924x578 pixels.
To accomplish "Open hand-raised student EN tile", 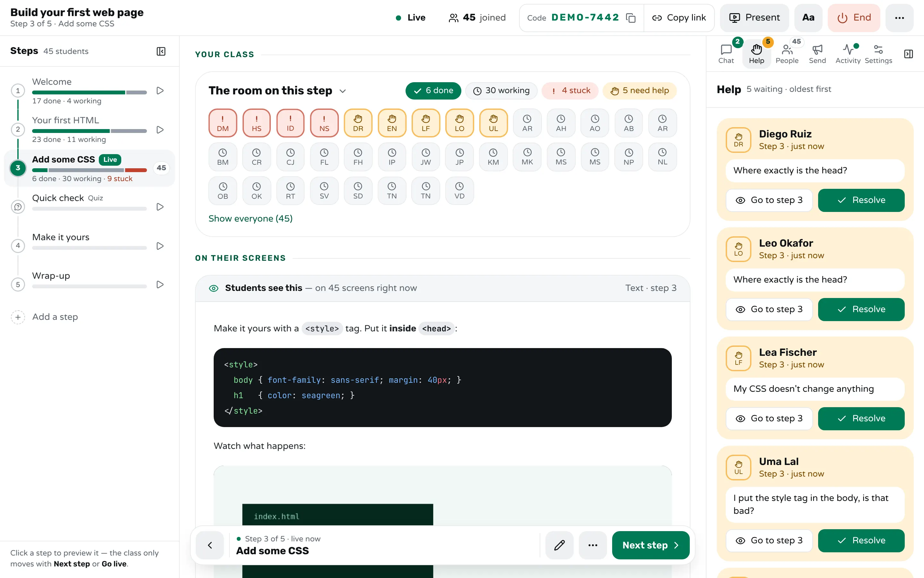I will pos(392,123).
